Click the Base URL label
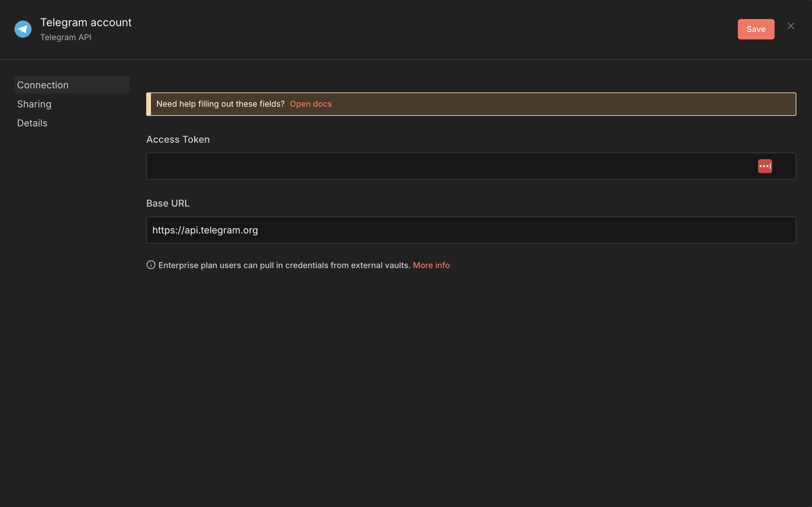 [168, 203]
